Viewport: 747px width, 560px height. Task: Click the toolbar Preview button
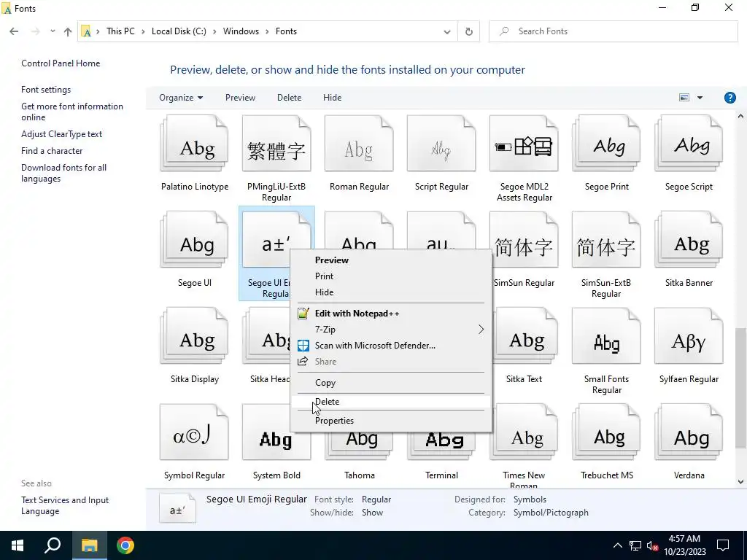pos(240,98)
